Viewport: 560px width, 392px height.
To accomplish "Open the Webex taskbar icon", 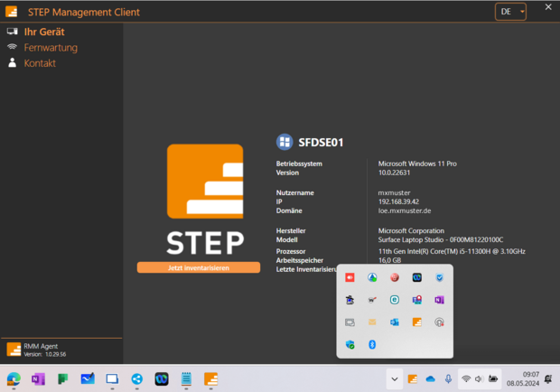I will pyautogui.click(x=162, y=378).
